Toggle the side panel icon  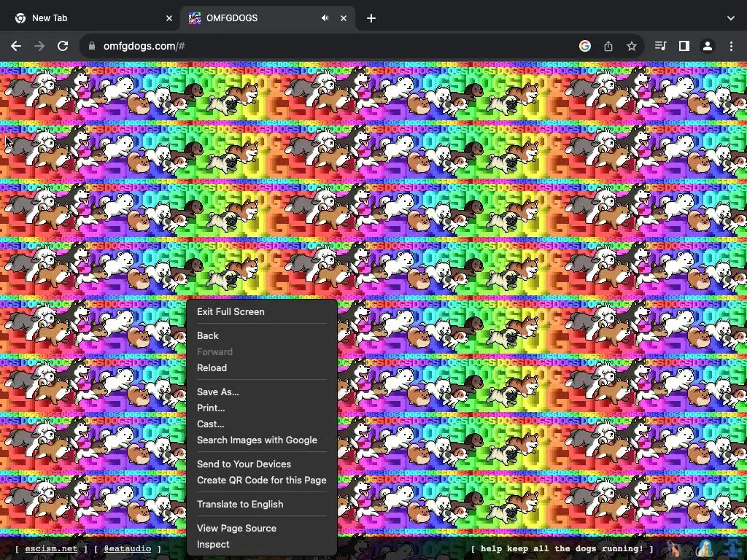click(x=684, y=46)
